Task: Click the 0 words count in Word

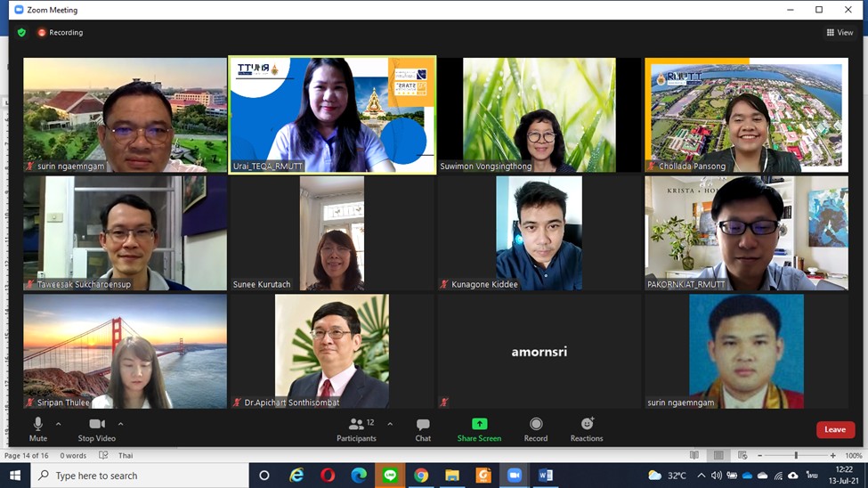Action: coord(73,455)
